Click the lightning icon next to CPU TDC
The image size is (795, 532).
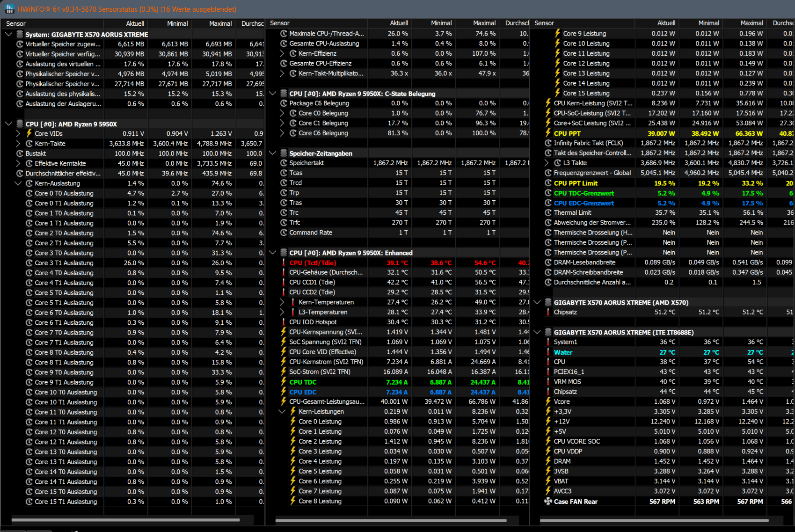pos(284,382)
